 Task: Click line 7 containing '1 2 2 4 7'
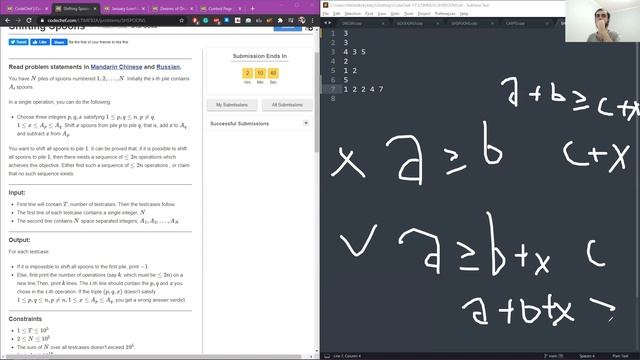[363, 89]
